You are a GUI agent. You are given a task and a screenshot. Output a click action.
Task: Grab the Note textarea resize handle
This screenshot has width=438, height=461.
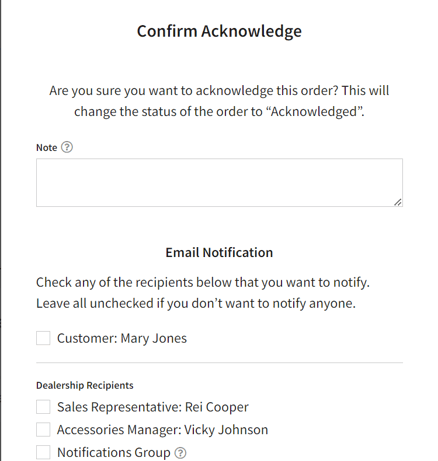tap(397, 202)
